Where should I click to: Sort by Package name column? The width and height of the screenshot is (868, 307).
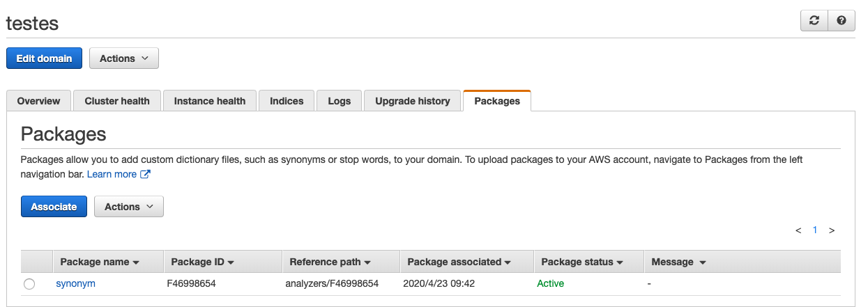point(100,262)
